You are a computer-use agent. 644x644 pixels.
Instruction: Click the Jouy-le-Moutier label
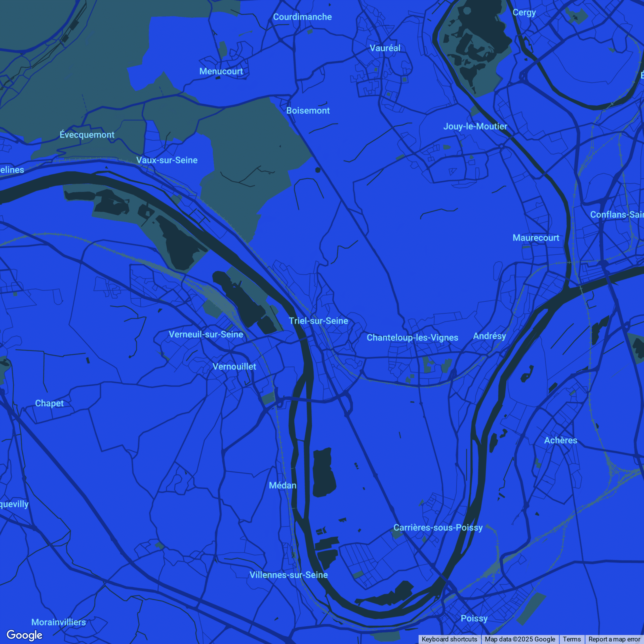pyautogui.click(x=475, y=127)
